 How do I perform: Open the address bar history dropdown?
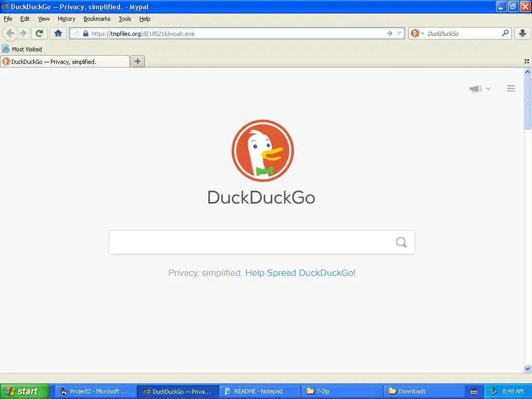(x=400, y=33)
